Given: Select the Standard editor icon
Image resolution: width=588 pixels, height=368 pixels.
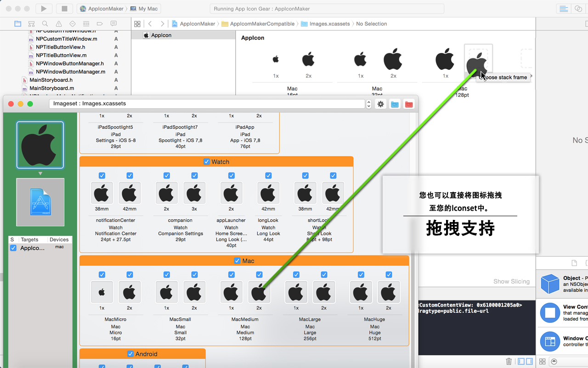Looking at the screenshot, I should (563, 9).
